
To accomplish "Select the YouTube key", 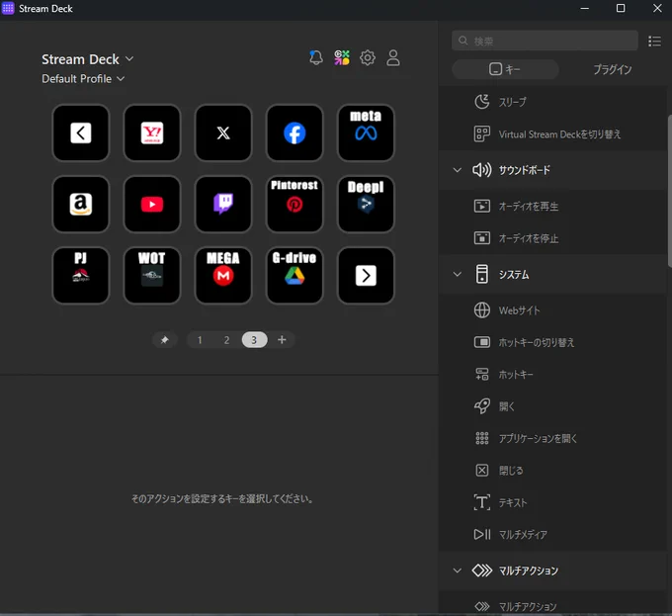I will click(x=152, y=204).
